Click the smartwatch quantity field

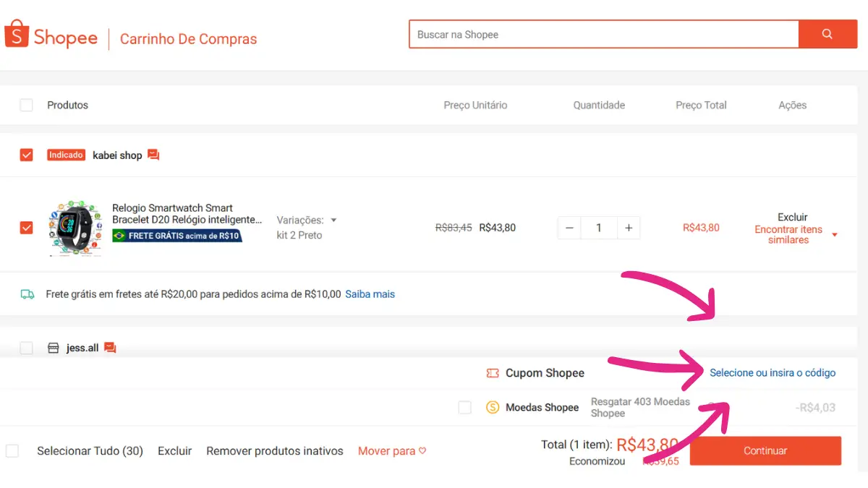click(x=599, y=228)
